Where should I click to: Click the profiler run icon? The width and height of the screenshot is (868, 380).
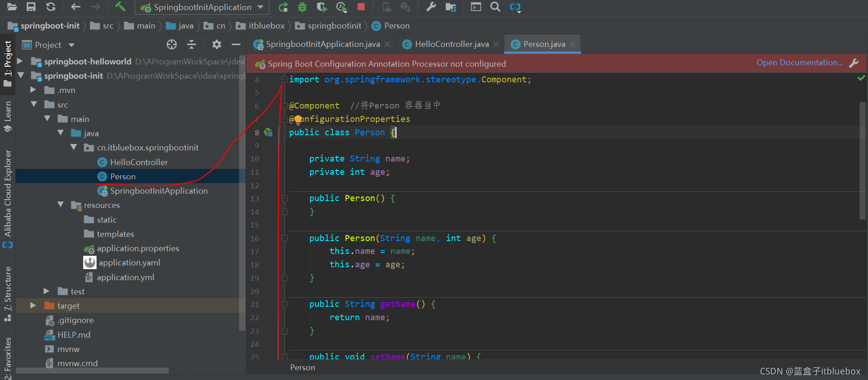pyautogui.click(x=341, y=7)
